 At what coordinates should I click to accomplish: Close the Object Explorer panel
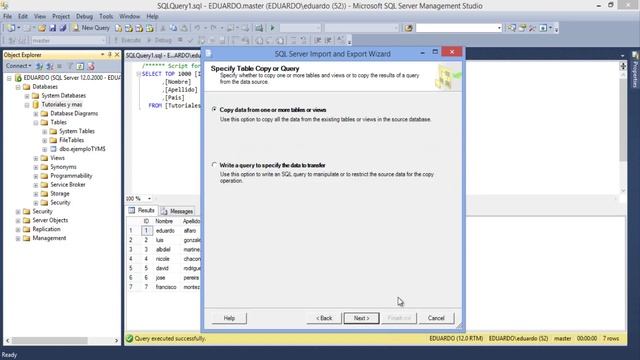117,55
